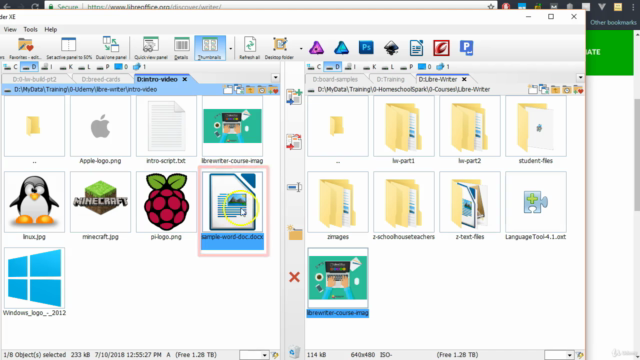
Task: Launch LibreOffice Writer from toolbar
Action: pos(416,48)
